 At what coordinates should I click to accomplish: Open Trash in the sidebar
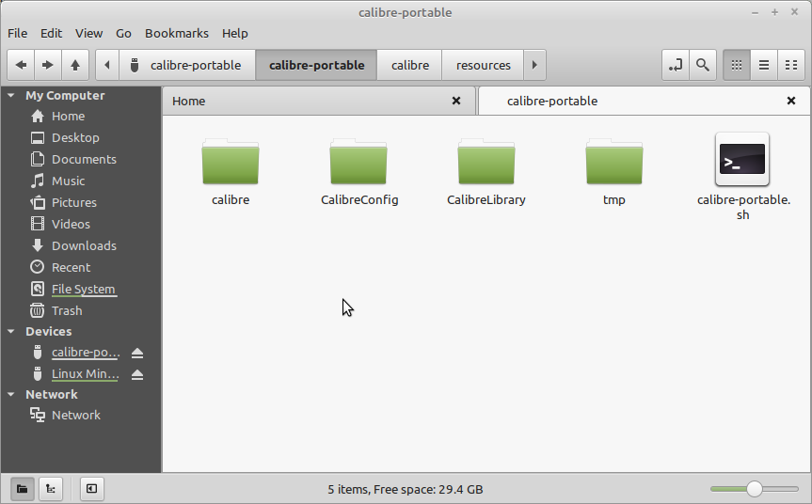tap(66, 311)
